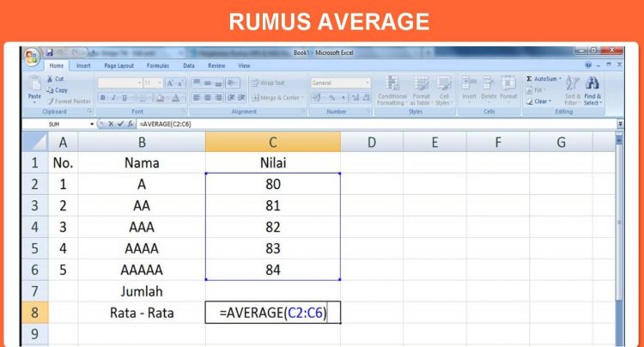Image resolution: width=644 pixels, height=347 pixels.
Task: Click the vertical scrollbar
Action: 619,222
